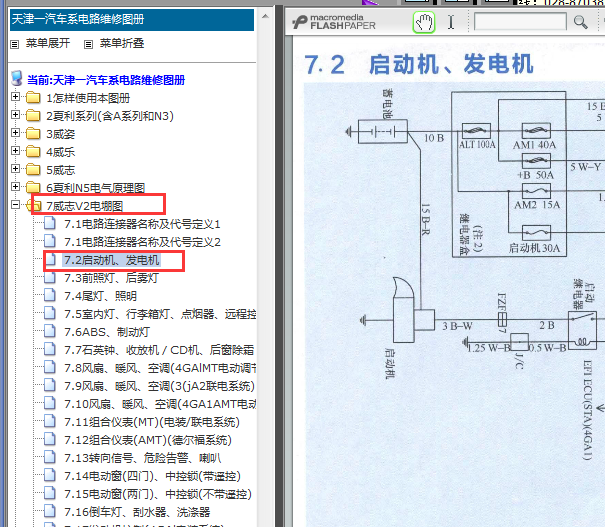Viewport: 605px width, 527px height.
Task: Expand the 2夏利系列(含A系列和N3) node
Action: 15,115
